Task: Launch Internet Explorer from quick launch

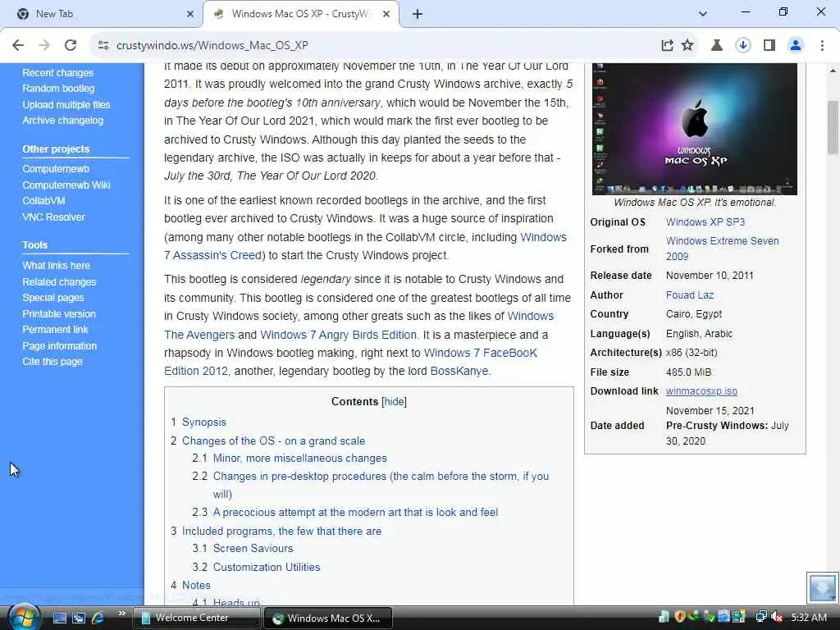Action: 98,619
